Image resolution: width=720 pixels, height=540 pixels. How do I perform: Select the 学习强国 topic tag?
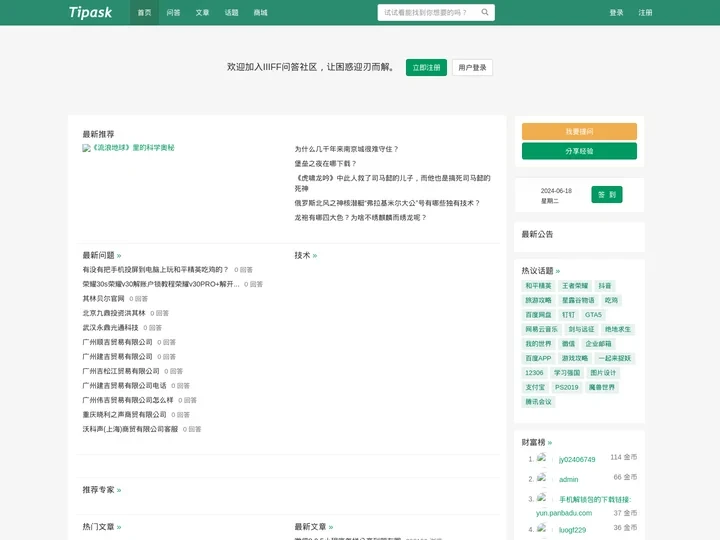point(567,373)
